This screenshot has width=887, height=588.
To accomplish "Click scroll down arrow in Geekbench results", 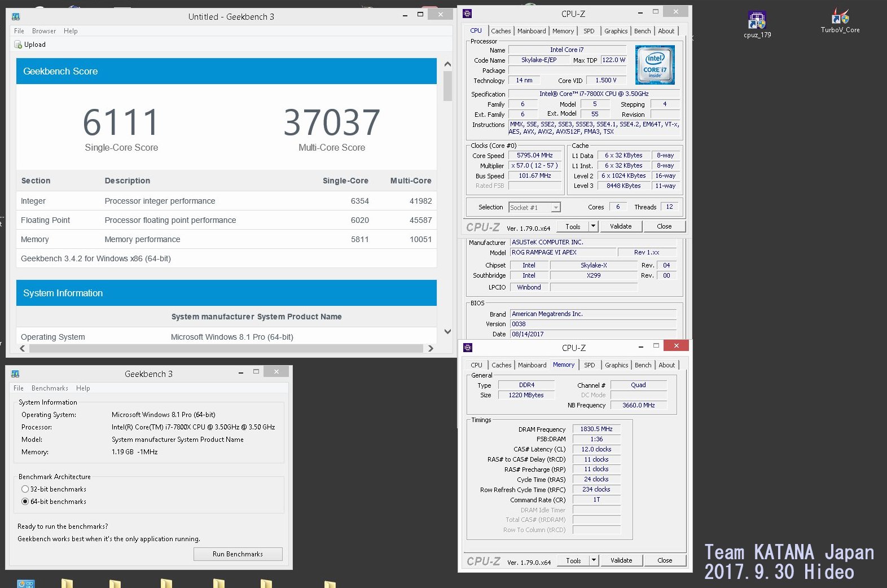I will (x=447, y=332).
